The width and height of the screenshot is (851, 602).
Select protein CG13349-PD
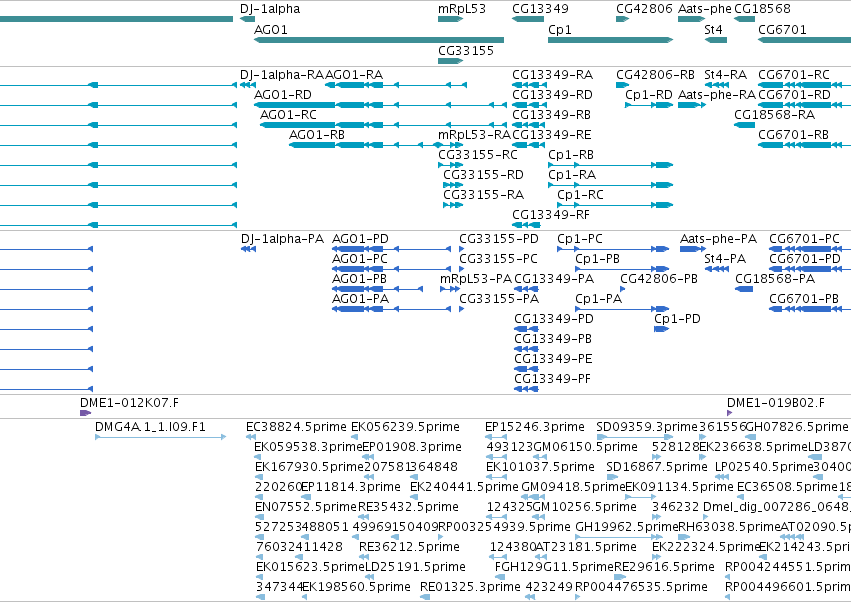pyautogui.click(x=554, y=319)
